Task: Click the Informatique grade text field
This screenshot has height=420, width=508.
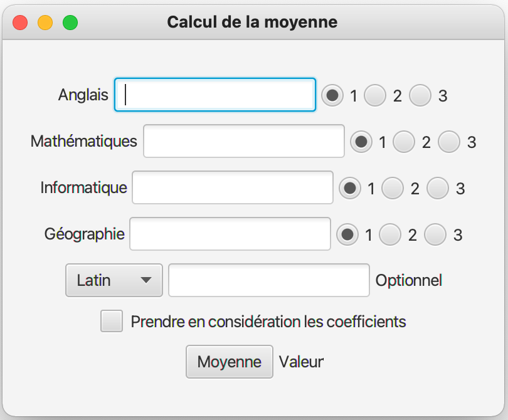Action: click(233, 187)
